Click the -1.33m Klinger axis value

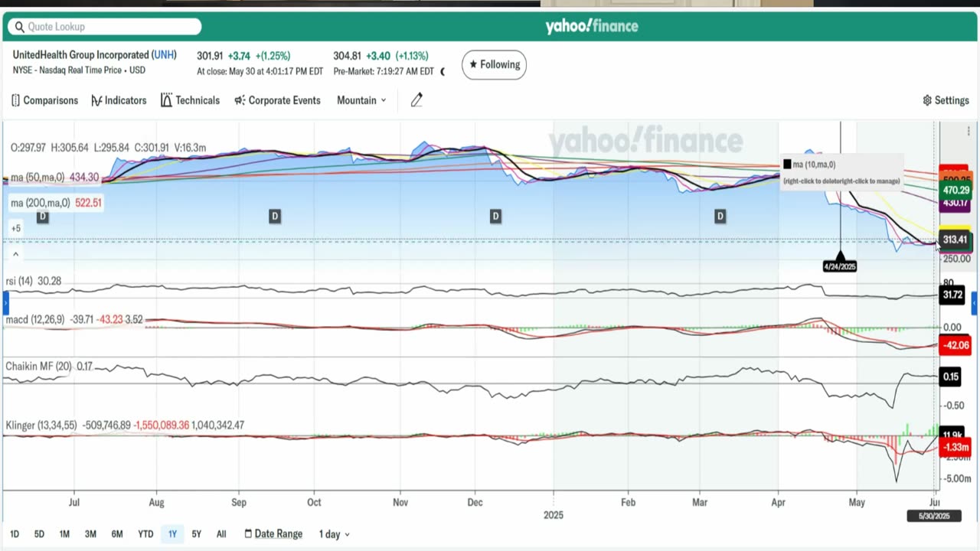coord(956,448)
